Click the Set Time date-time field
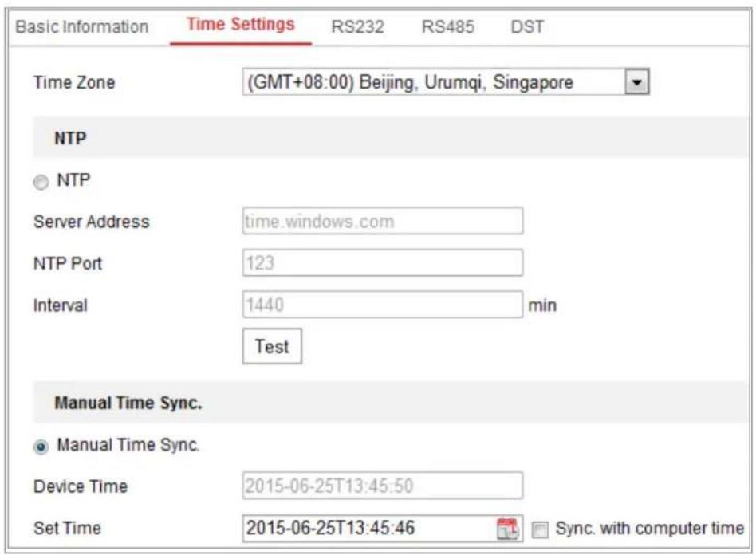This screenshot has width=756, height=555. pos(382,529)
